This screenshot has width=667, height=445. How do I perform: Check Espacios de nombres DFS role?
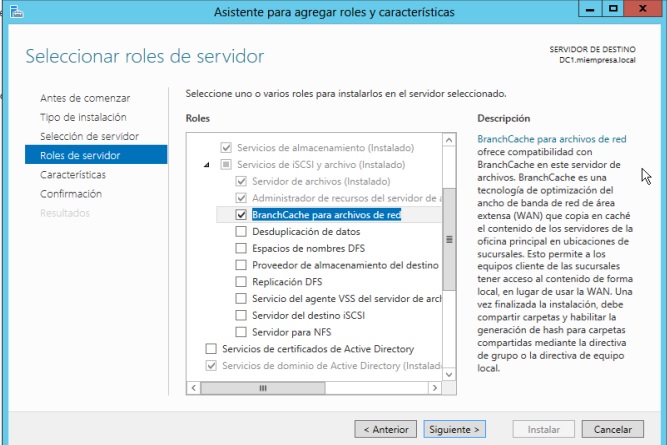click(x=241, y=248)
